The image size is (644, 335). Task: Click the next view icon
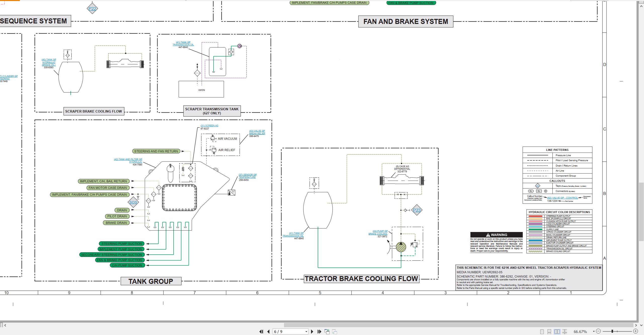pyautogui.click(x=335, y=332)
